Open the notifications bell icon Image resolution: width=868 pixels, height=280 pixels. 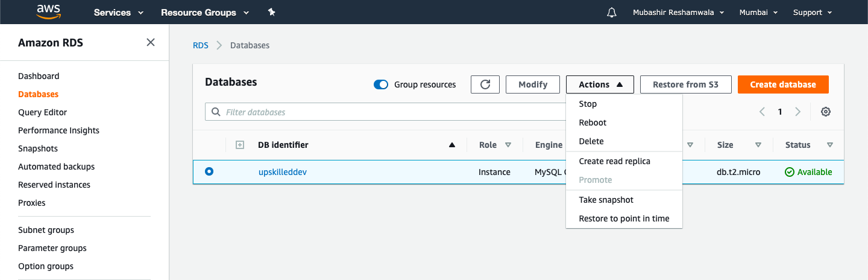(612, 12)
